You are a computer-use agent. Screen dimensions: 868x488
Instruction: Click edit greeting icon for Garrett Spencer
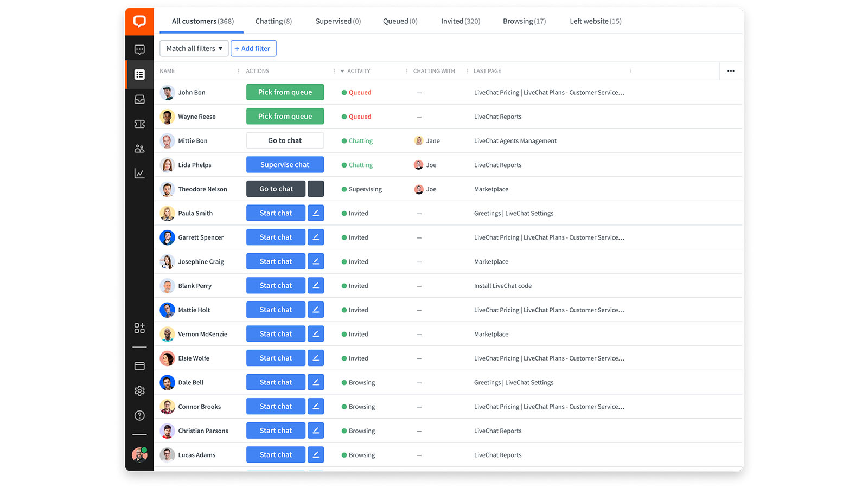tap(316, 237)
